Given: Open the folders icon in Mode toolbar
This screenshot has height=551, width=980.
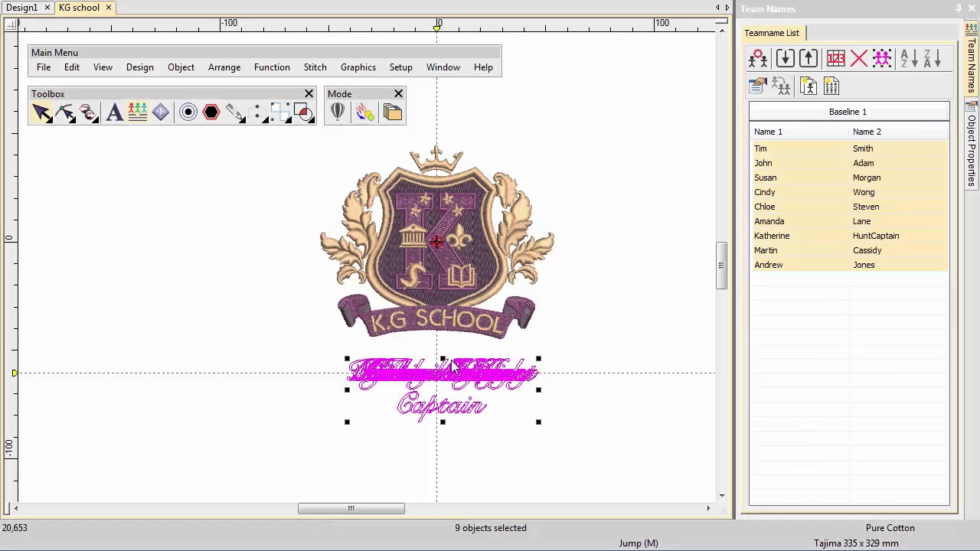Looking at the screenshot, I should [x=393, y=113].
